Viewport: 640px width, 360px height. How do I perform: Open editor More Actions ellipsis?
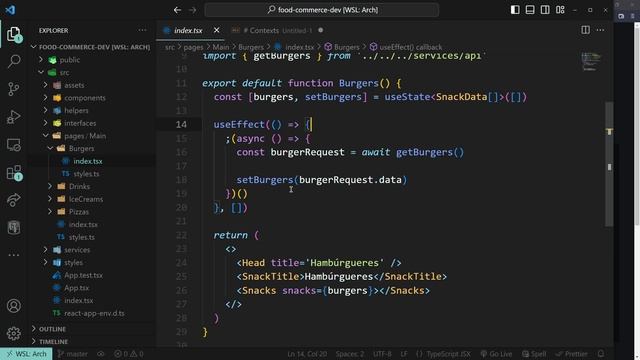point(600,30)
